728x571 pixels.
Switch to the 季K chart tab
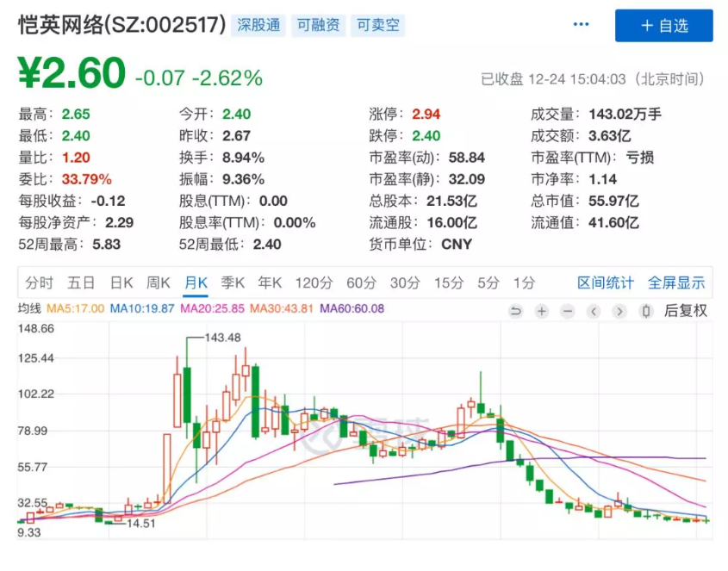[233, 282]
